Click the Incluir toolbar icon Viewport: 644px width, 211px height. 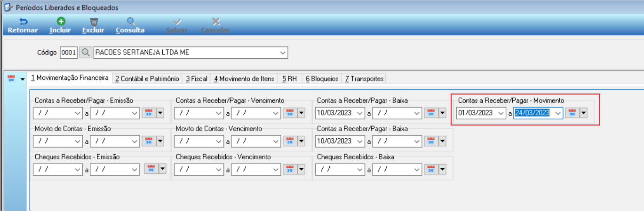click(x=61, y=22)
